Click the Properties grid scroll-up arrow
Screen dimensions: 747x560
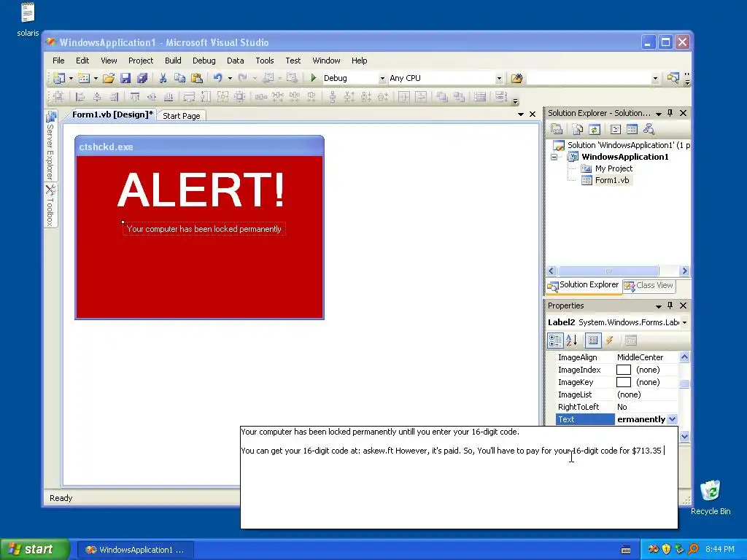click(x=684, y=357)
